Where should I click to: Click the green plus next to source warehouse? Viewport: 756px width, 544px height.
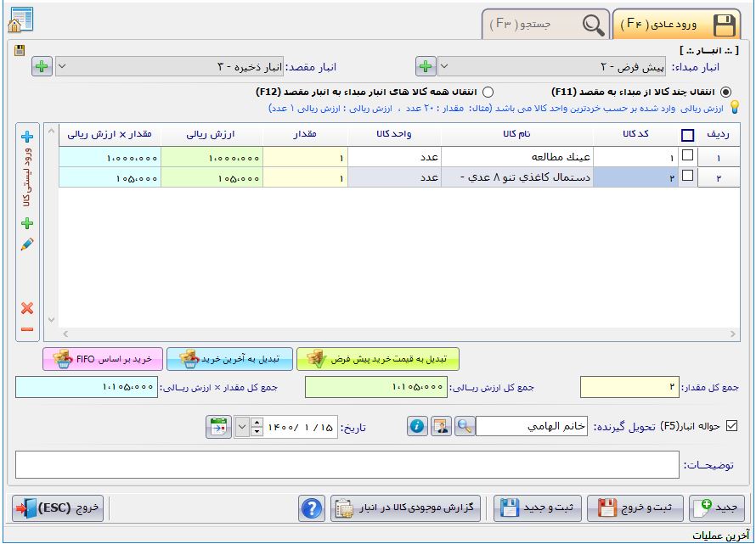pyautogui.click(x=426, y=65)
